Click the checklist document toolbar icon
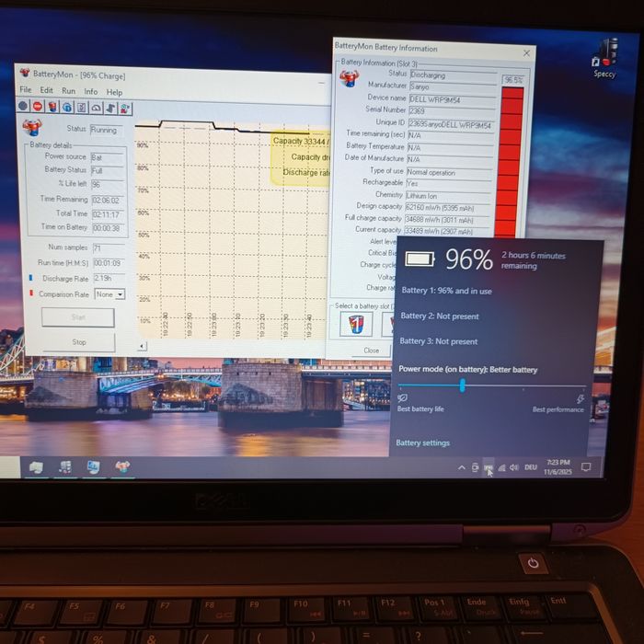Image resolution: width=644 pixels, height=644 pixels. pos(82,108)
